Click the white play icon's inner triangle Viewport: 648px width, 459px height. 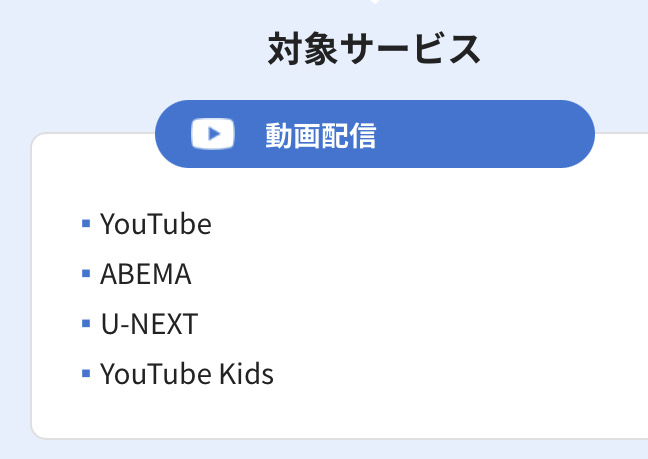coord(214,134)
